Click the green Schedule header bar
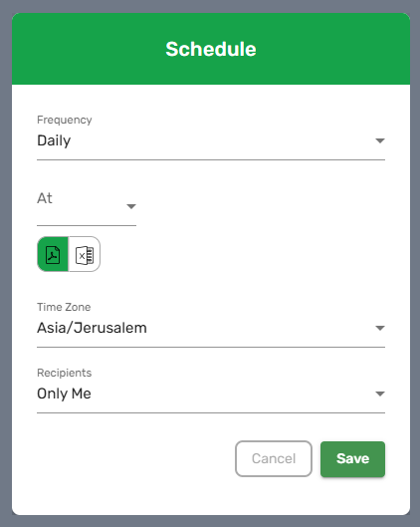Image resolution: width=420 pixels, height=527 pixels. click(x=211, y=49)
